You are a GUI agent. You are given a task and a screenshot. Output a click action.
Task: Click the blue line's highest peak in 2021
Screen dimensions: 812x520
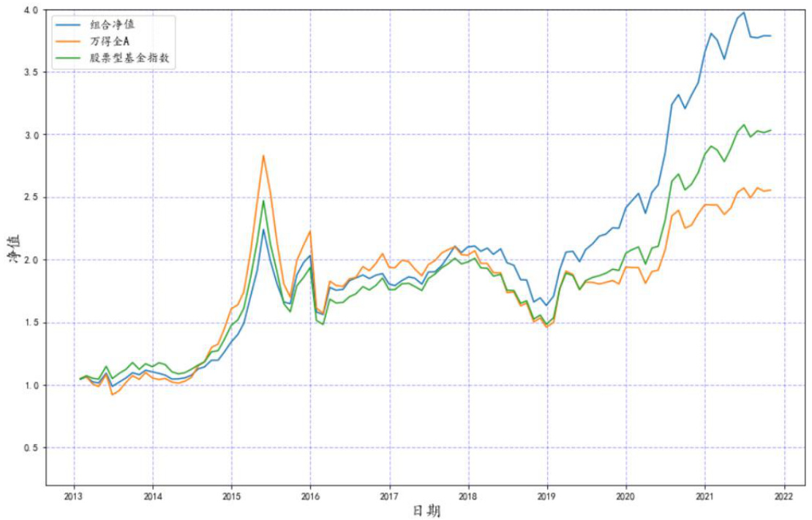(744, 12)
